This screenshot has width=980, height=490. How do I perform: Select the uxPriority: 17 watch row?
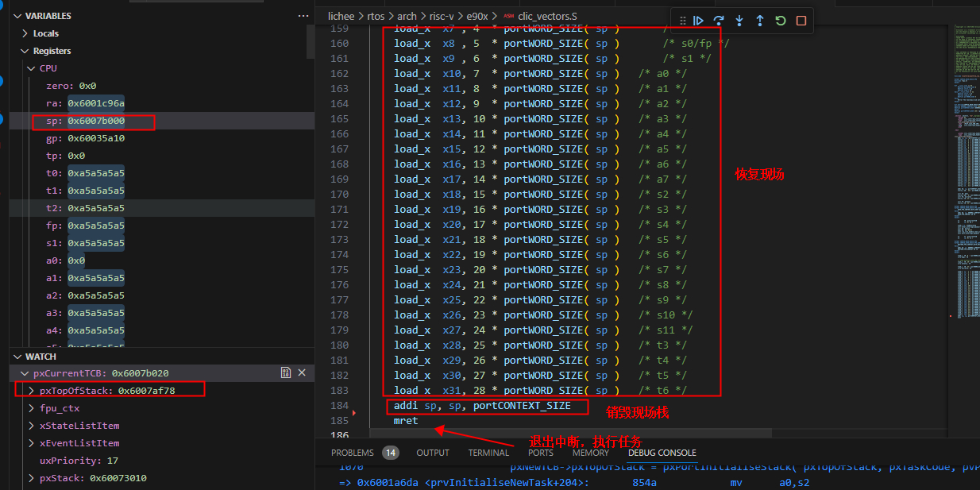click(162, 461)
